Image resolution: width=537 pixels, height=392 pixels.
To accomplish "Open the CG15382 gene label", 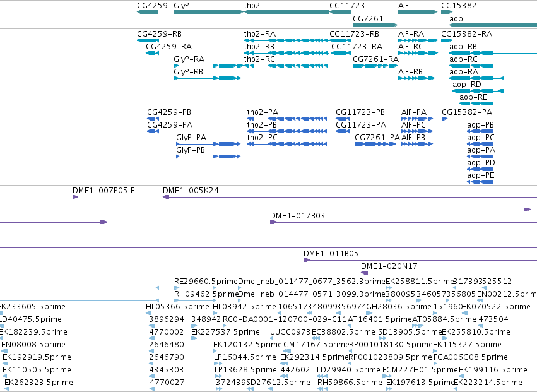I will [x=459, y=6].
